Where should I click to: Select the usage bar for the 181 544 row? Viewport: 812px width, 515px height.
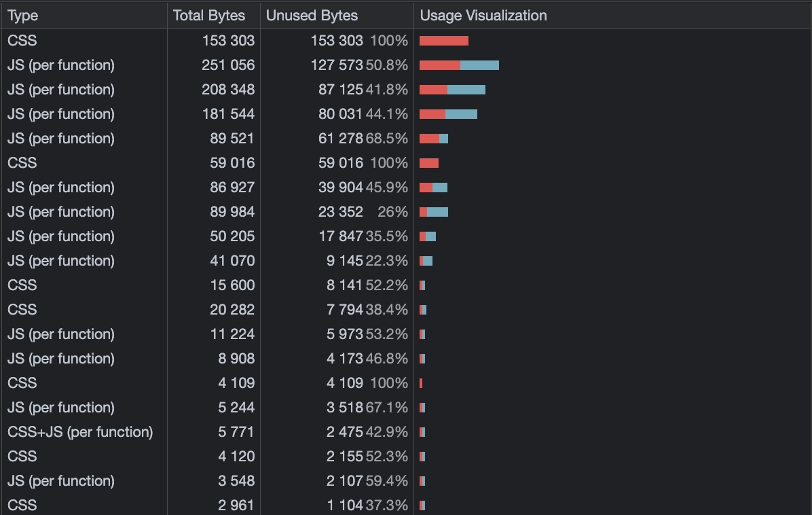449,114
